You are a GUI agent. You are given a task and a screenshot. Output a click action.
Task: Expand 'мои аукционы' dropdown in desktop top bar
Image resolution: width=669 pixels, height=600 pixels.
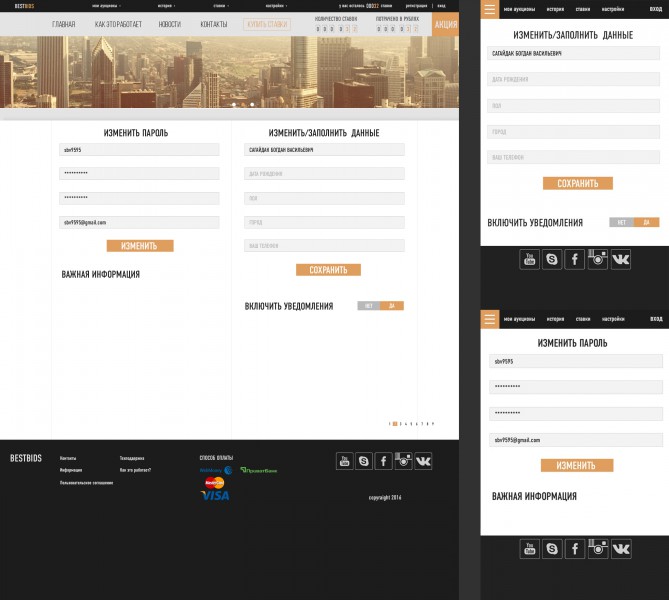coord(106,6)
